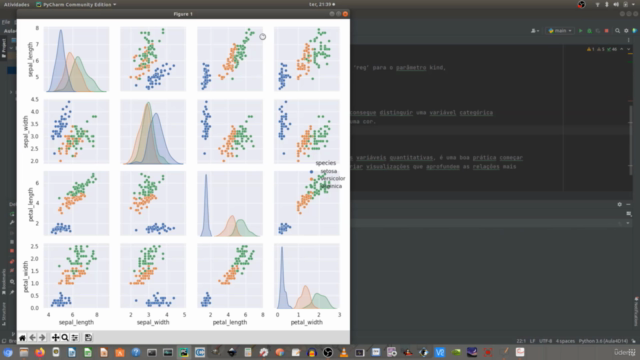Open the File menu in PyCharm
The width and height of the screenshot is (640, 360).
[6, 22]
